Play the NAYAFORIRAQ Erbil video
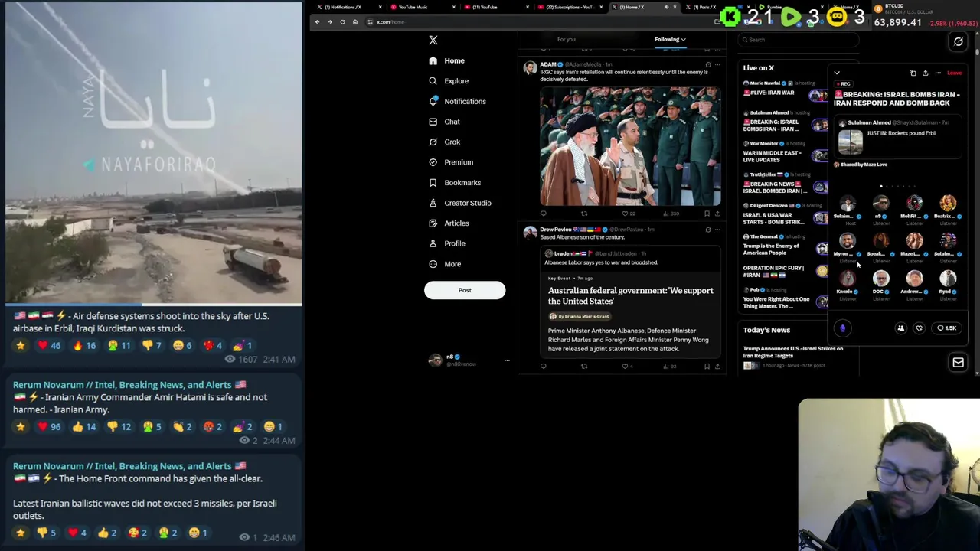The image size is (980, 551). click(153, 154)
